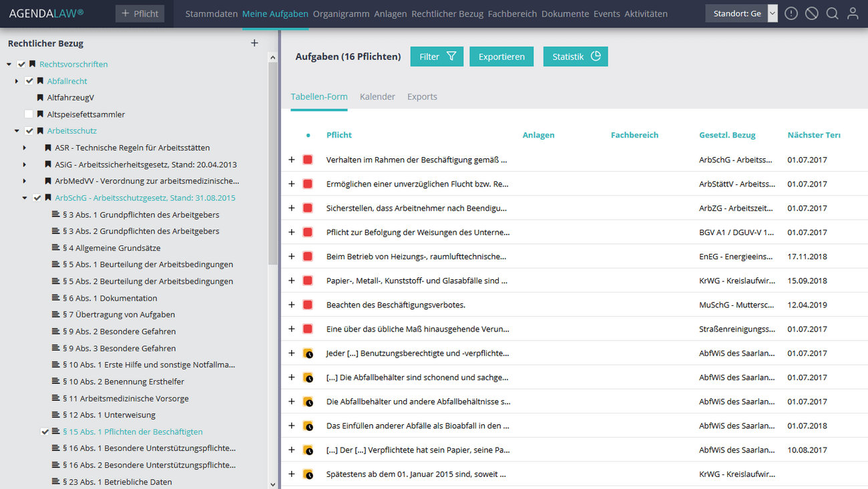
Task: Open the user profile icon
Action: pyautogui.click(x=853, y=13)
